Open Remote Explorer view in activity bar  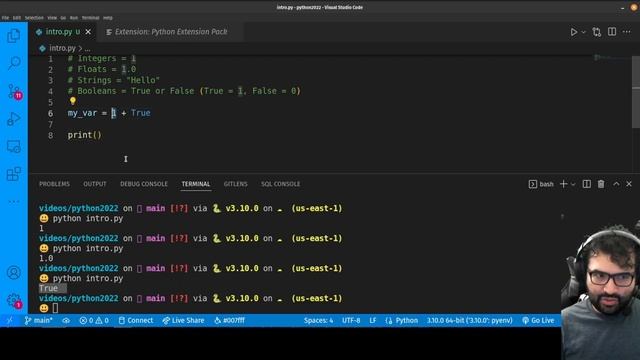[x=13, y=147]
